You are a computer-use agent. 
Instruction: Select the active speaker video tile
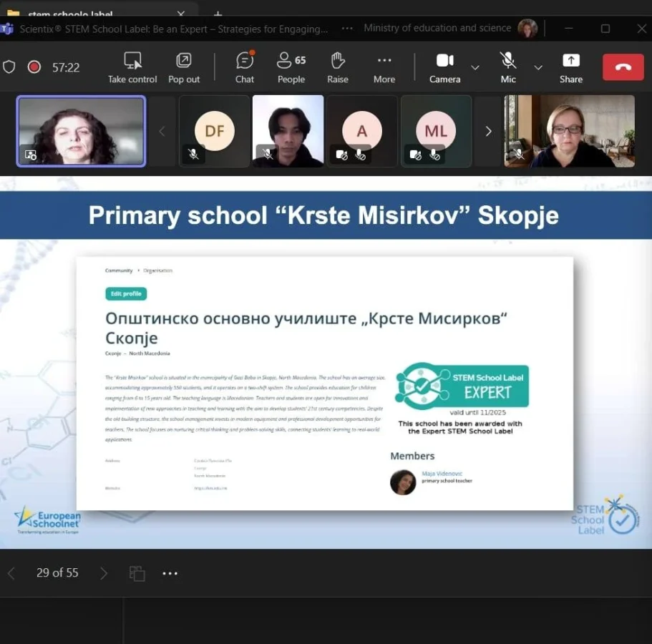pos(81,131)
